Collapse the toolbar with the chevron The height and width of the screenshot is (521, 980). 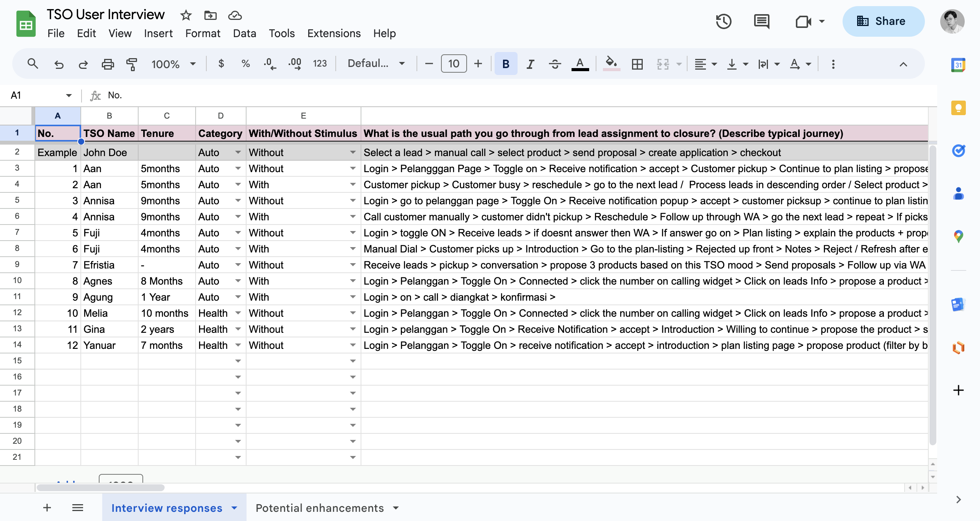903,64
